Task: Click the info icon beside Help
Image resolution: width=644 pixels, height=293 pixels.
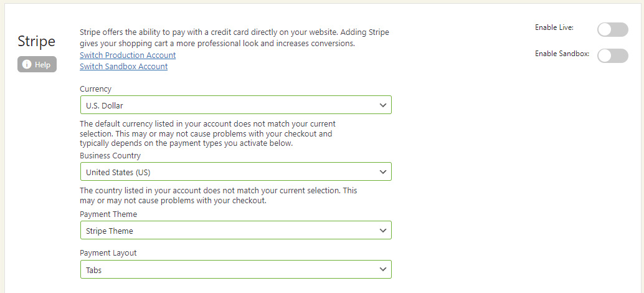Action: 27,64
